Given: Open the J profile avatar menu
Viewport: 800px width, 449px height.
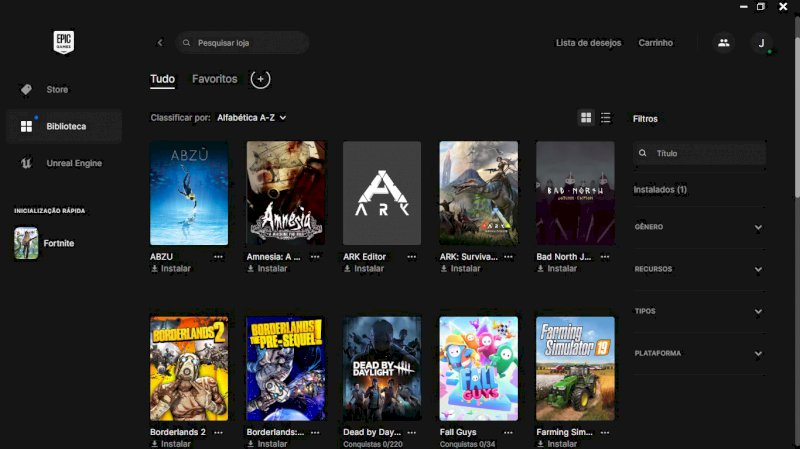Looking at the screenshot, I should (761, 43).
